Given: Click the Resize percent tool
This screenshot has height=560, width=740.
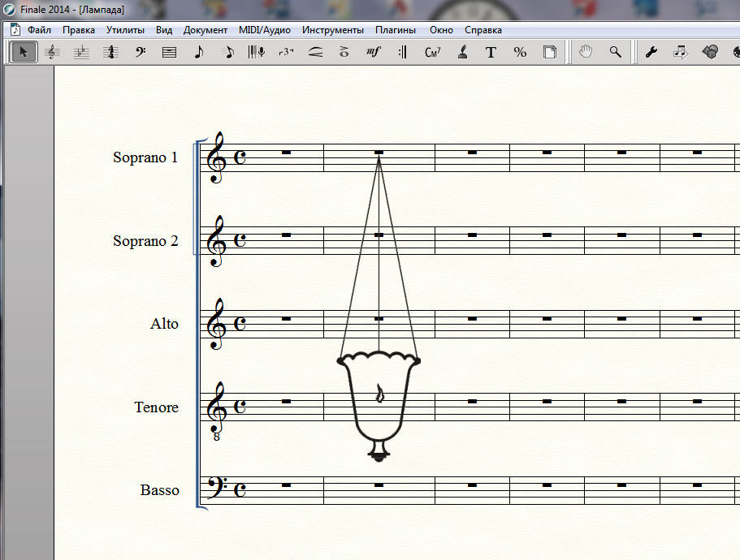Looking at the screenshot, I should pos(520,52).
